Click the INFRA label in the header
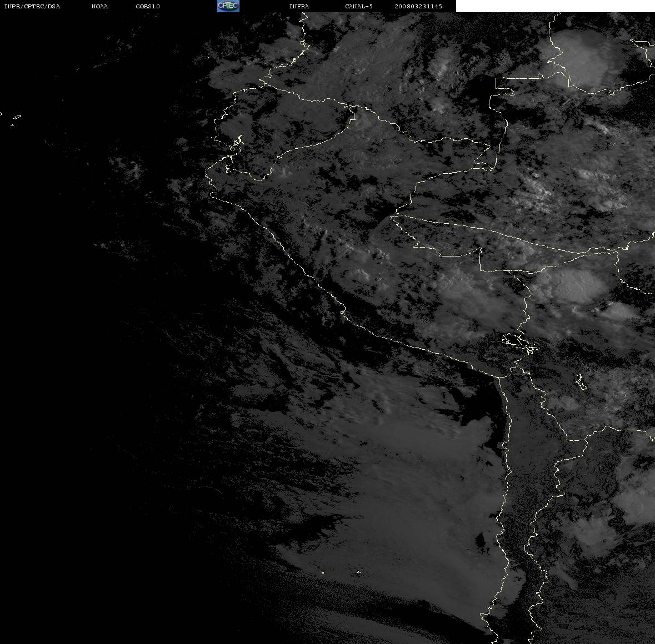 coord(299,6)
